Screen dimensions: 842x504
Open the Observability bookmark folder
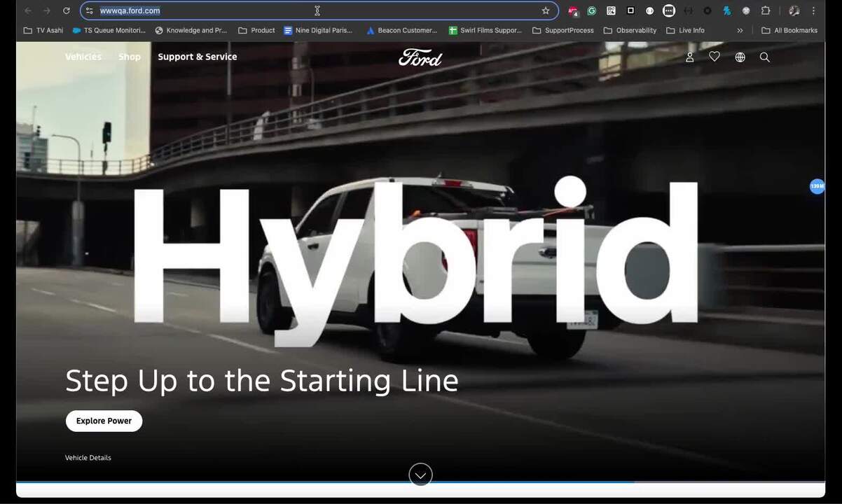[630, 30]
